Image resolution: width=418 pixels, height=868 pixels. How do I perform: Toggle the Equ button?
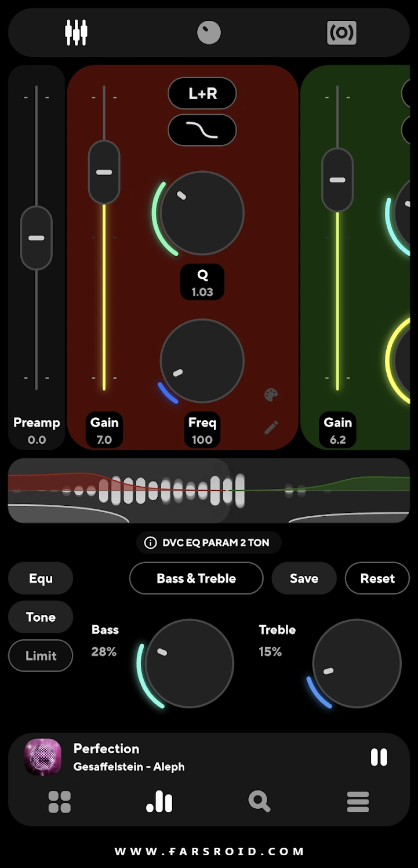[x=41, y=578]
